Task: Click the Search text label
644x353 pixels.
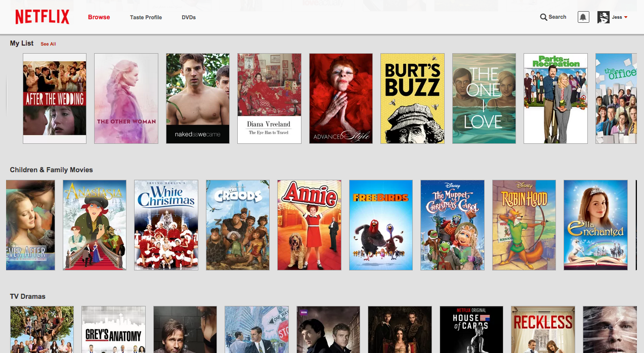Action: [557, 17]
